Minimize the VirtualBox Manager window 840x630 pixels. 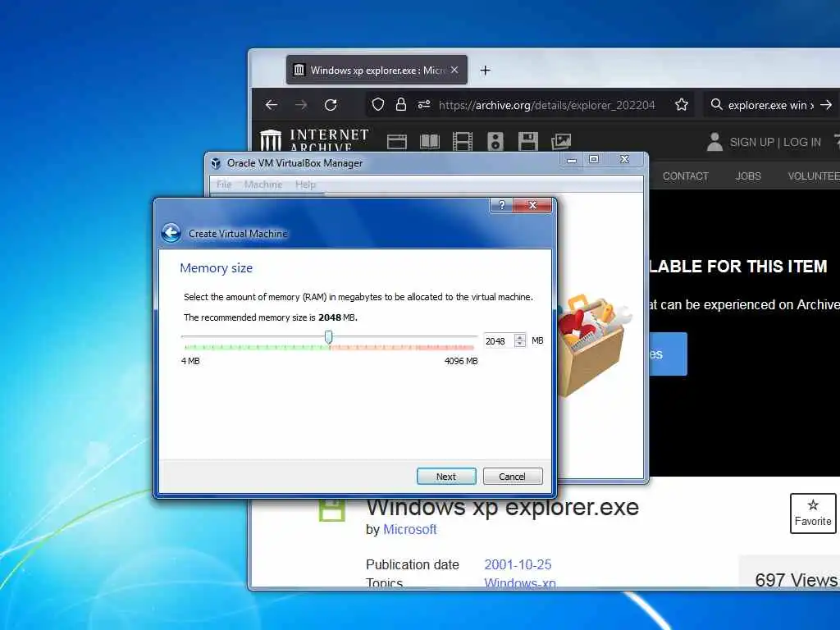572,160
